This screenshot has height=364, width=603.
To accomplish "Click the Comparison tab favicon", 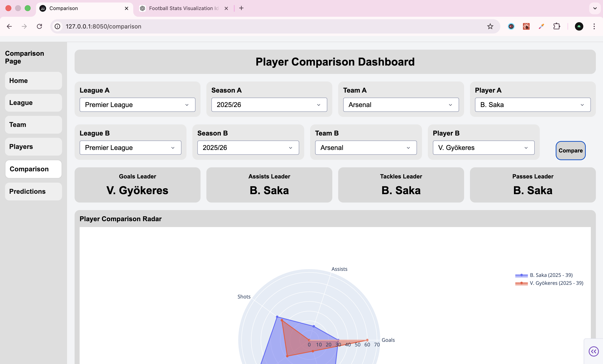I will [43, 8].
